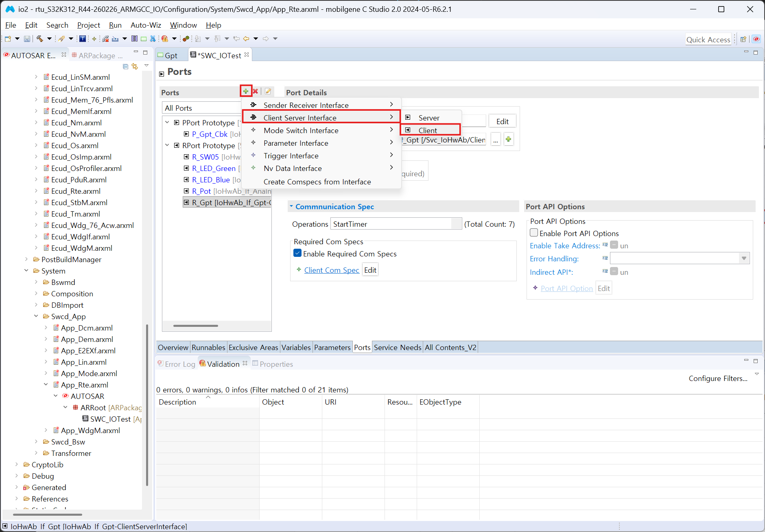Click the import arrow toolbar icon

(x=115, y=39)
